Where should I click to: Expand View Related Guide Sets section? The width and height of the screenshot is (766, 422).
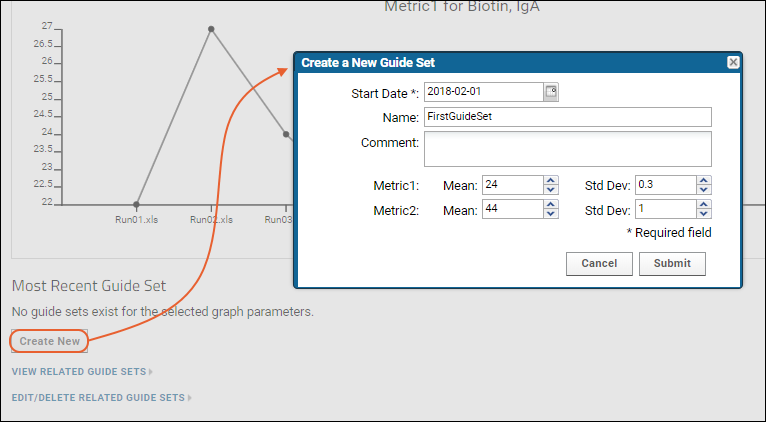pos(82,372)
